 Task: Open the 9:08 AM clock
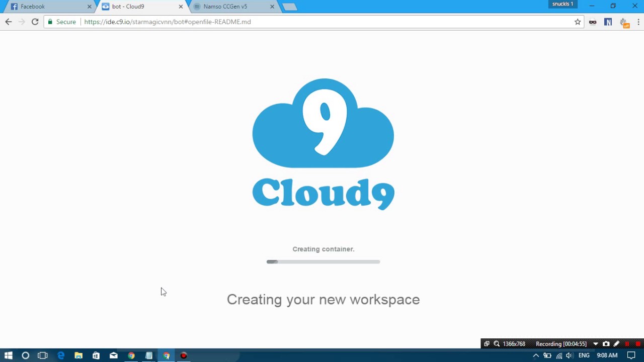pyautogui.click(x=607, y=355)
